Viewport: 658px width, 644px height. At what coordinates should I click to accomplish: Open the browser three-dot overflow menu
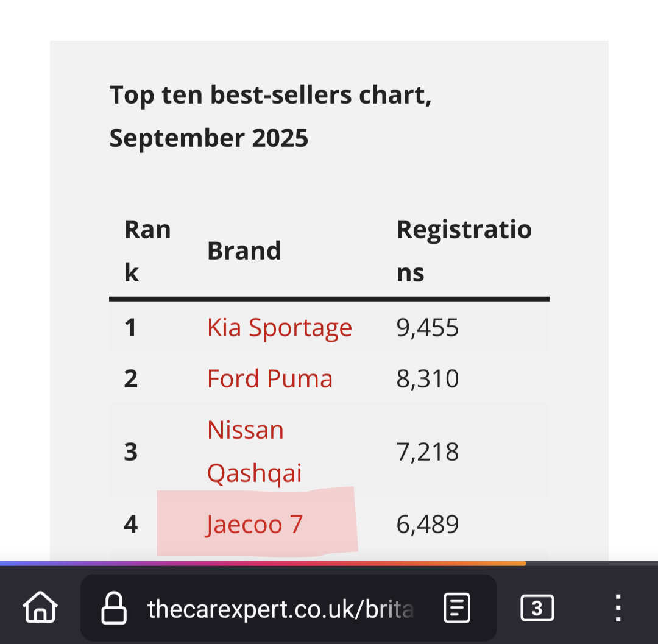coord(618,608)
